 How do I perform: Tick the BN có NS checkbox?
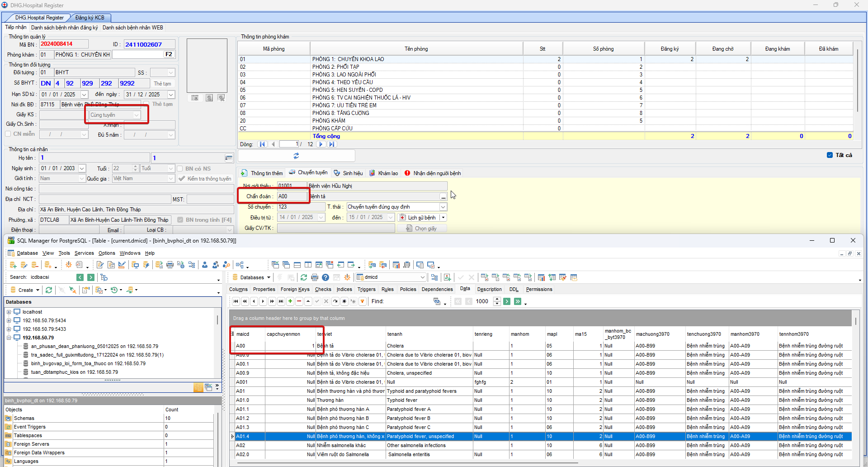(x=180, y=168)
